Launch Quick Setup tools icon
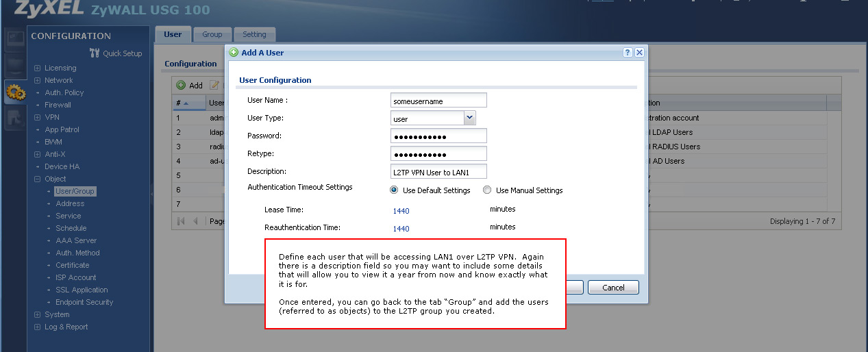 [x=95, y=53]
